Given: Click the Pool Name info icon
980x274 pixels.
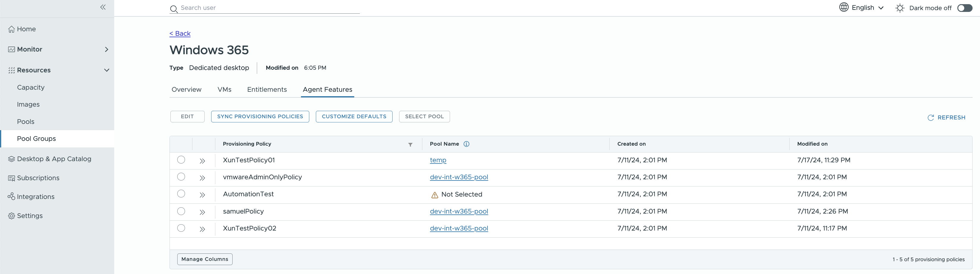Looking at the screenshot, I should pyautogui.click(x=466, y=144).
